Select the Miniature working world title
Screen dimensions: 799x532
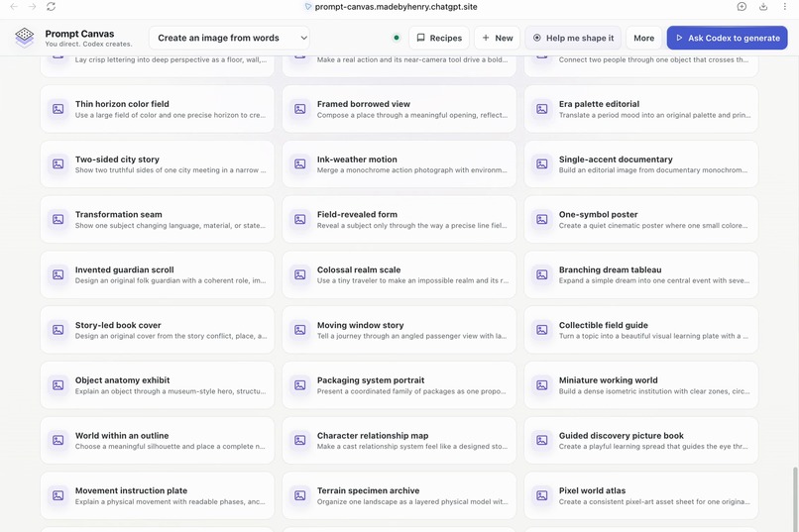point(608,380)
